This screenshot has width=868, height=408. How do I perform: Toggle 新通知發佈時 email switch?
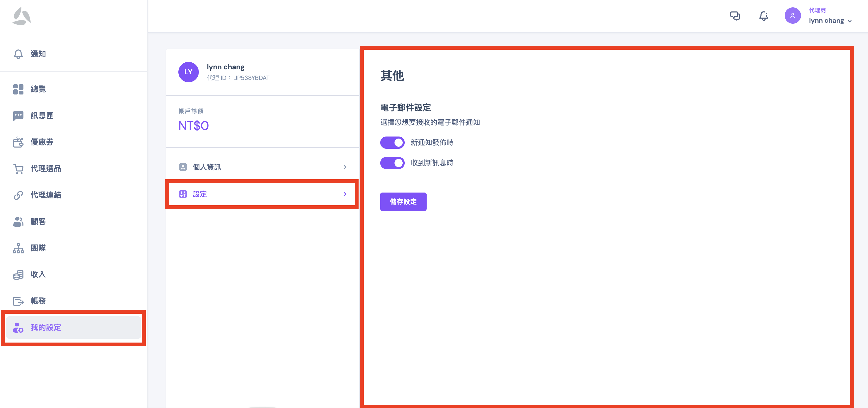pos(392,142)
